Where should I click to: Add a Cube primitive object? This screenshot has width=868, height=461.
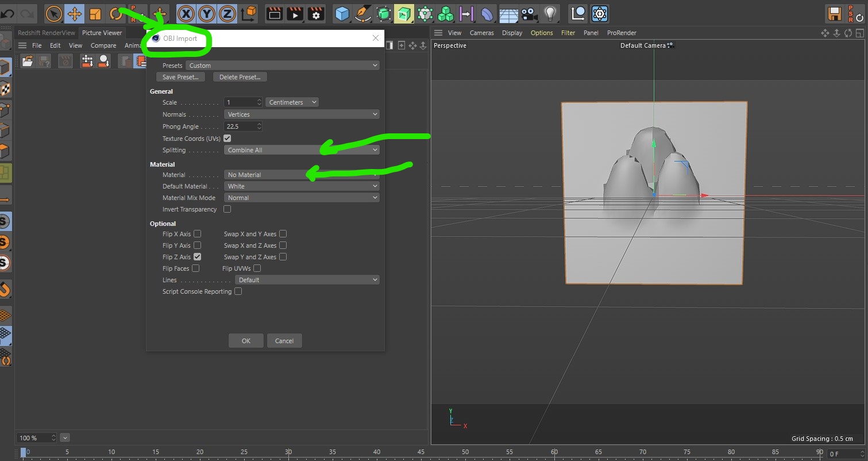tap(342, 13)
